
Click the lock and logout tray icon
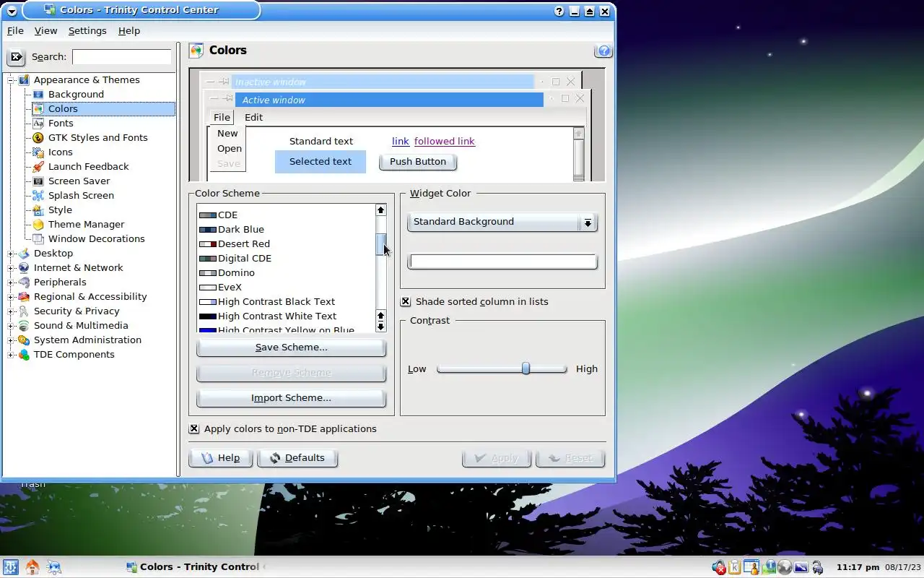(x=817, y=567)
